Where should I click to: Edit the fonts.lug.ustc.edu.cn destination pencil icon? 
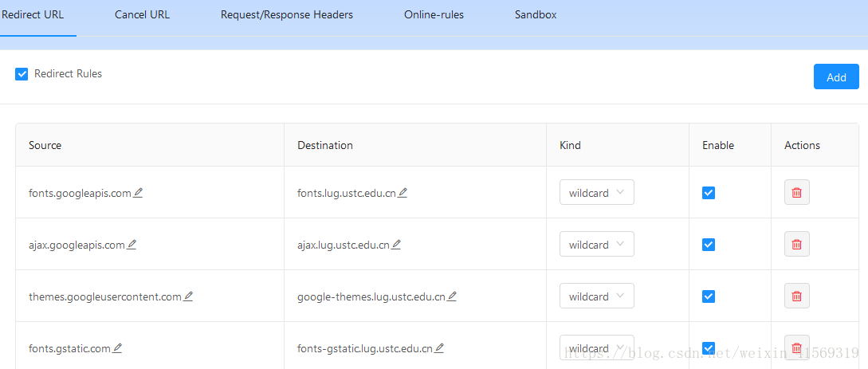click(403, 193)
